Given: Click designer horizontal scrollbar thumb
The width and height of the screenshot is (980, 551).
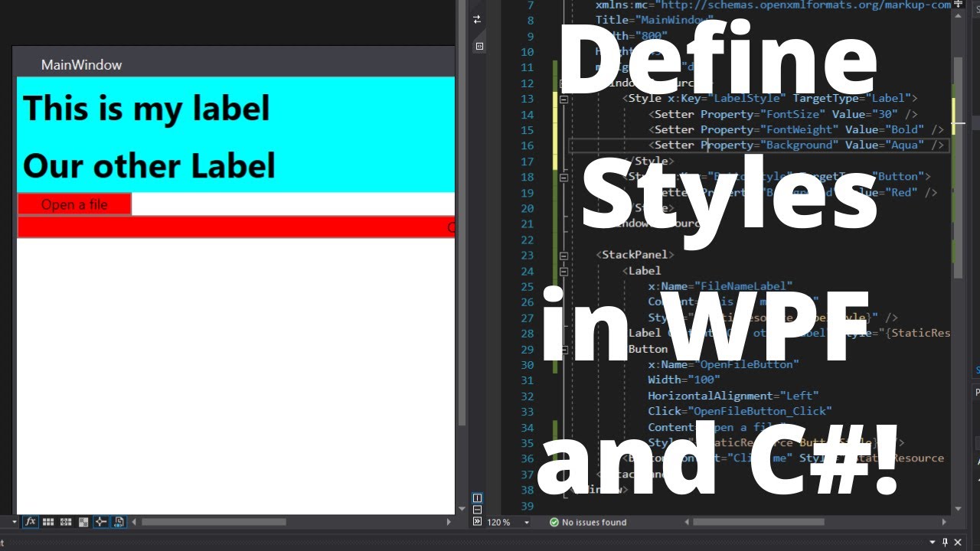Looking at the screenshot, I should [214, 522].
